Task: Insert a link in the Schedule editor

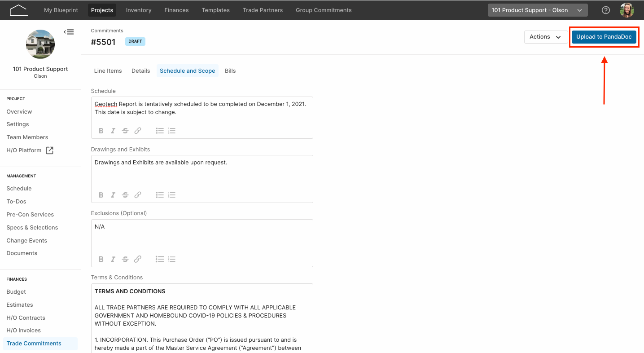Action: (138, 131)
